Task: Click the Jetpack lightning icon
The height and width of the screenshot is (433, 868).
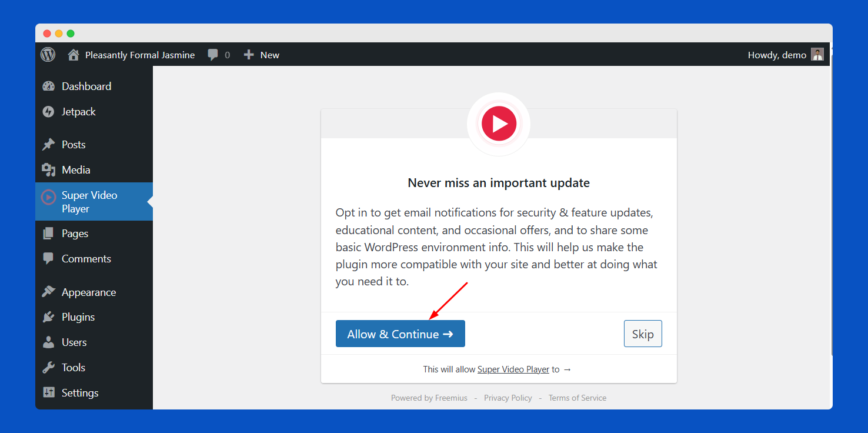Action: pyautogui.click(x=48, y=112)
